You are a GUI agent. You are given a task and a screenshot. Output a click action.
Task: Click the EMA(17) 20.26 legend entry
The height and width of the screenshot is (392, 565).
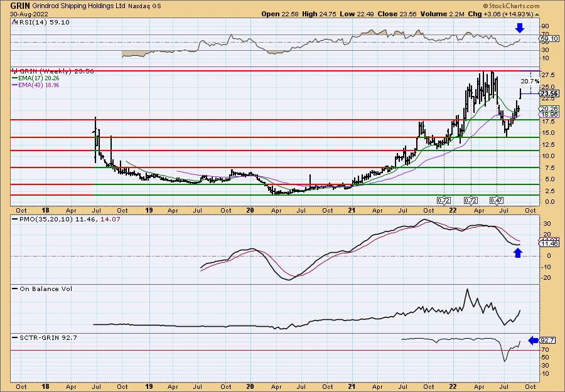pos(40,78)
